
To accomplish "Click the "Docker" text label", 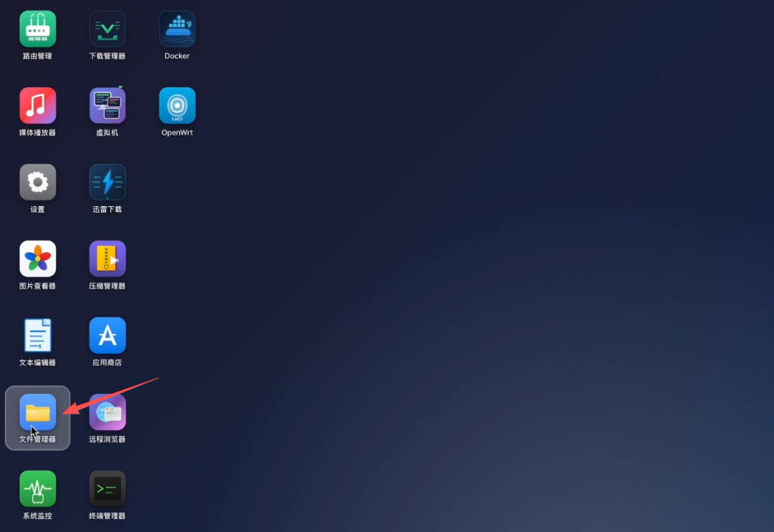I will pos(177,56).
